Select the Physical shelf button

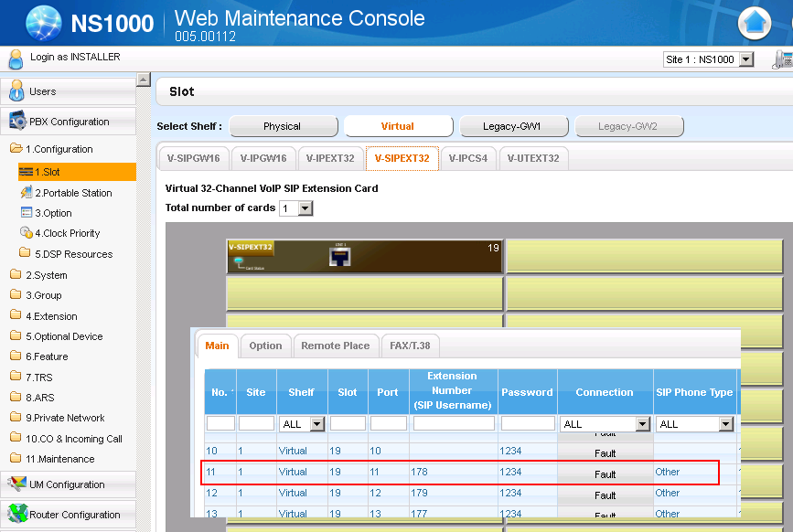pyautogui.click(x=282, y=126)
